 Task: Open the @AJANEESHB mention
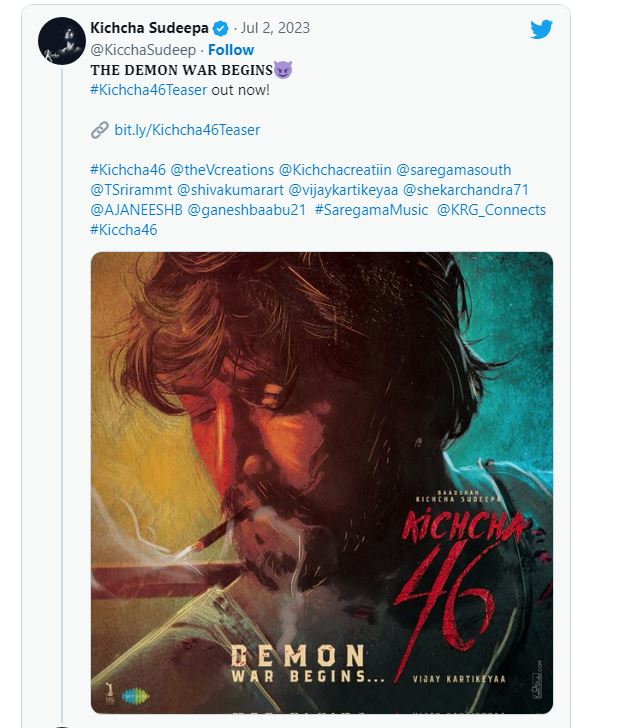(135, 210)
